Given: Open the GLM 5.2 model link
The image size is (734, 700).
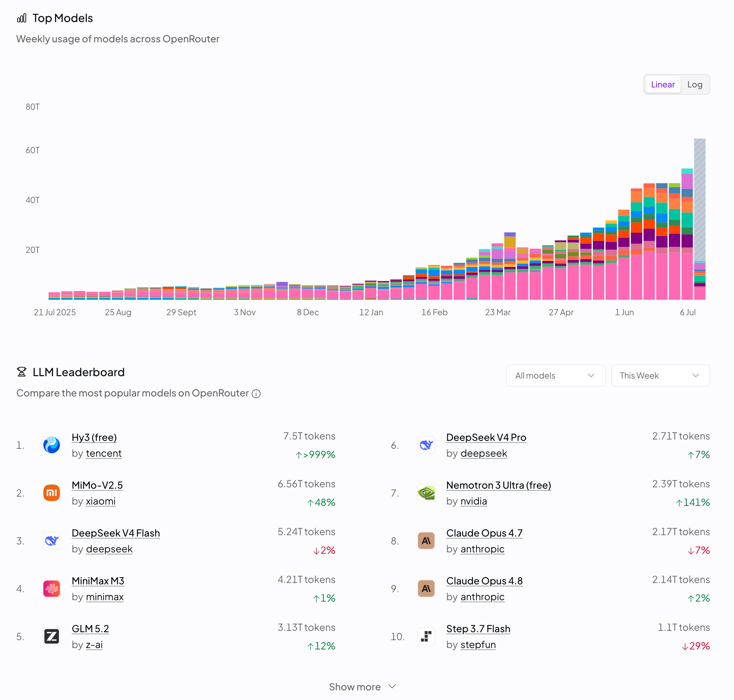Looking at the screenshot, I should tap(90, 628).
